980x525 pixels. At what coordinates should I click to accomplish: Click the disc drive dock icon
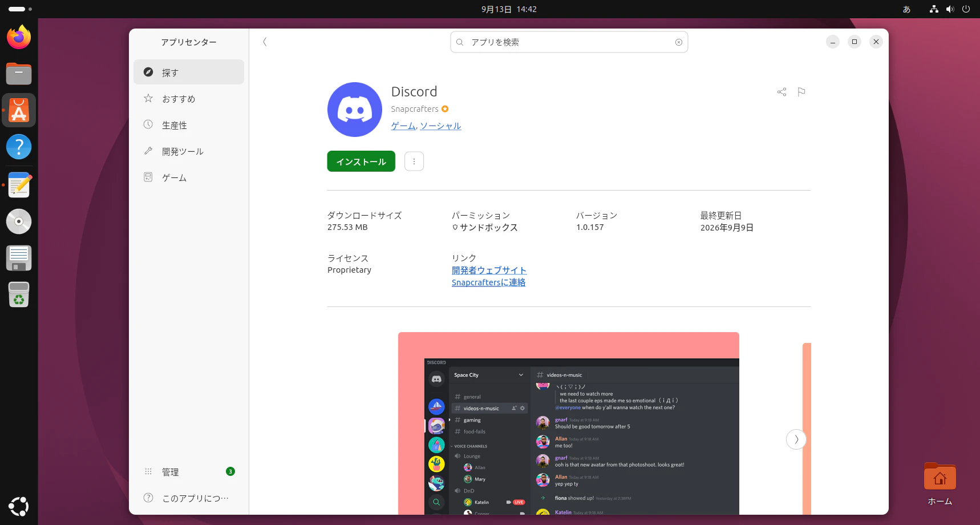point(19,221)
